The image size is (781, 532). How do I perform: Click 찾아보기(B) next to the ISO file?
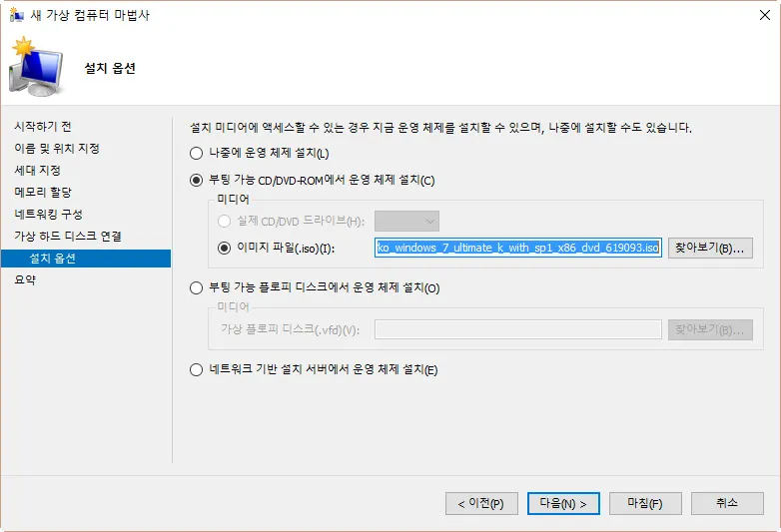pyautogui.click(x=710, y=248)
